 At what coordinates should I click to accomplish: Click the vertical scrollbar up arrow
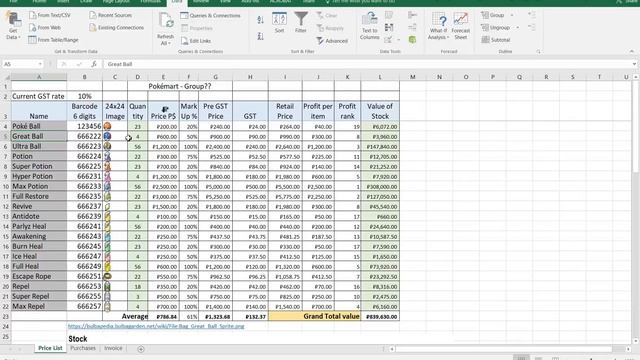636,77
